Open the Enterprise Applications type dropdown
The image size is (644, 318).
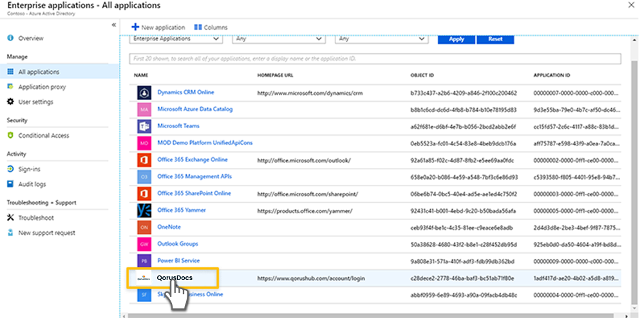coord(176,39)
